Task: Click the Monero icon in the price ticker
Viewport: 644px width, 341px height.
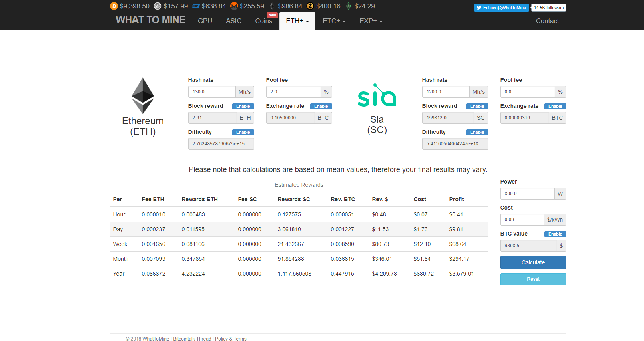Action: 234,6
